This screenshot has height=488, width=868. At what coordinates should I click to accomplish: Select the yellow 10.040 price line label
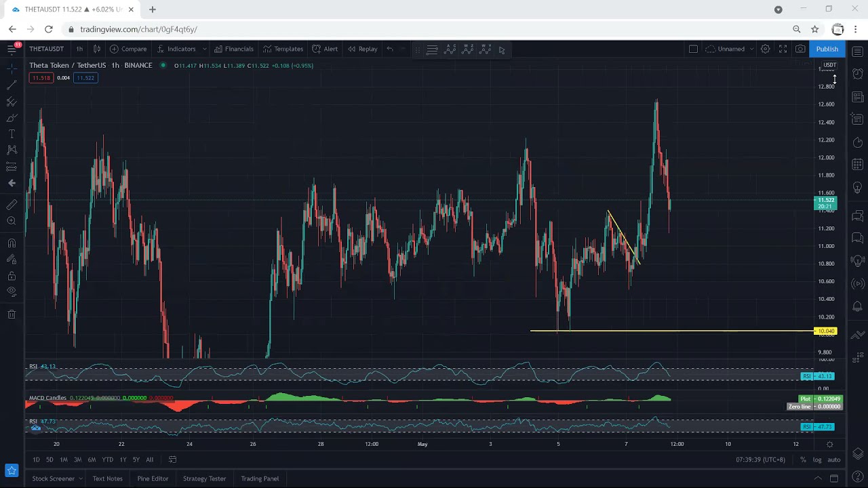coord(825,331)
